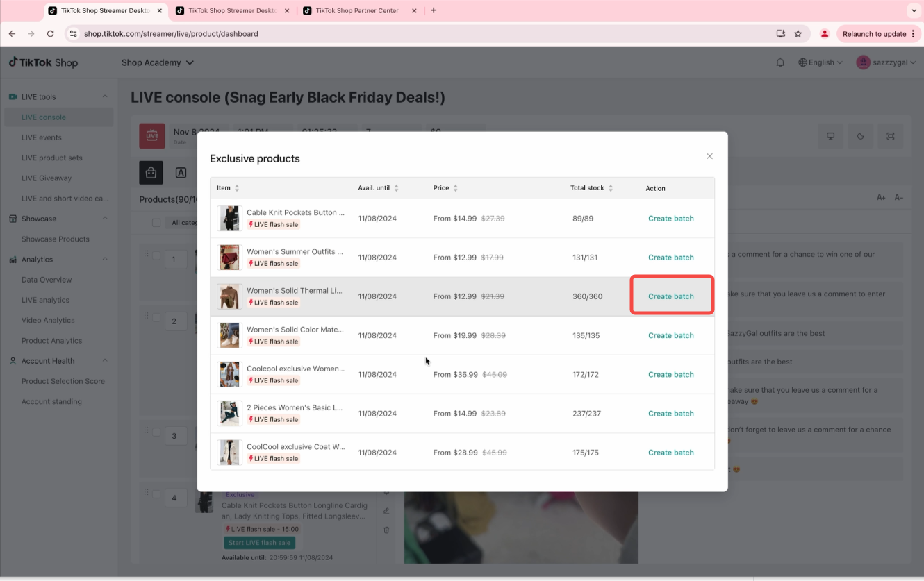
Task: Sort by Total stock column
Action: point(611,188)
